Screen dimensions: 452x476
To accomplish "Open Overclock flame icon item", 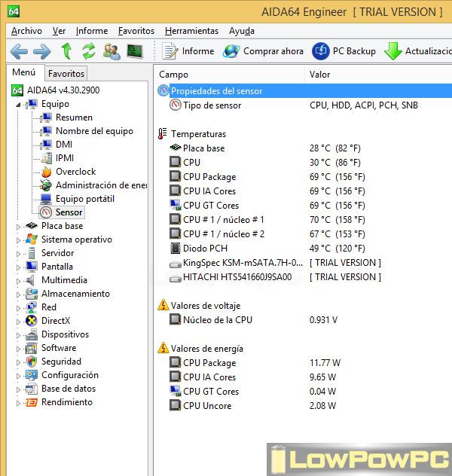I will coord(47,172).
